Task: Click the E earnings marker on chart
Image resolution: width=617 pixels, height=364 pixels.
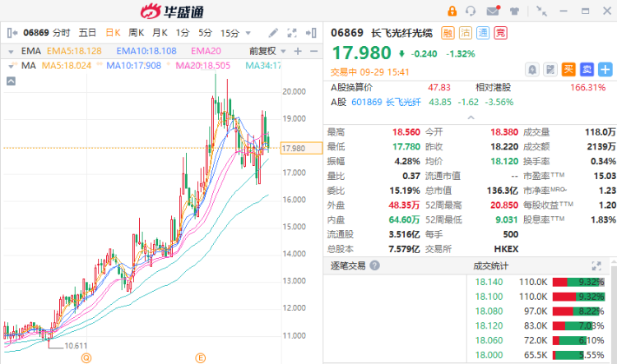Action: point(201,358)
